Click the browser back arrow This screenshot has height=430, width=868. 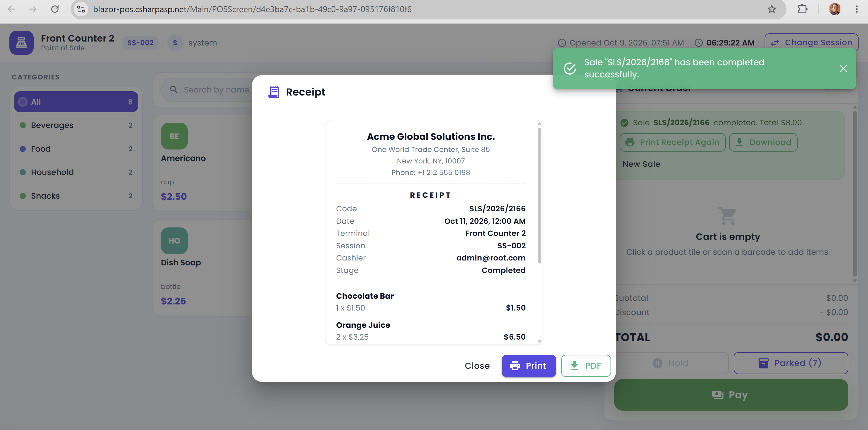[12, 9]
